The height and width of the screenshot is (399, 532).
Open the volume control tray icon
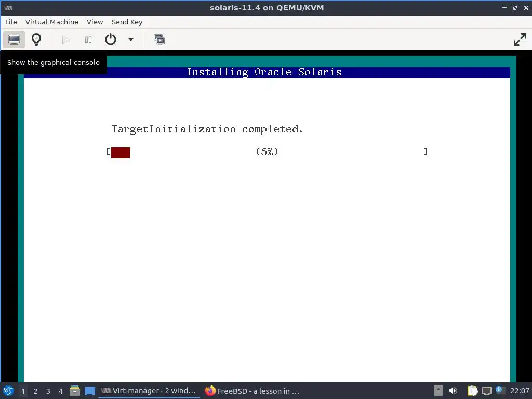coord(453,391)
